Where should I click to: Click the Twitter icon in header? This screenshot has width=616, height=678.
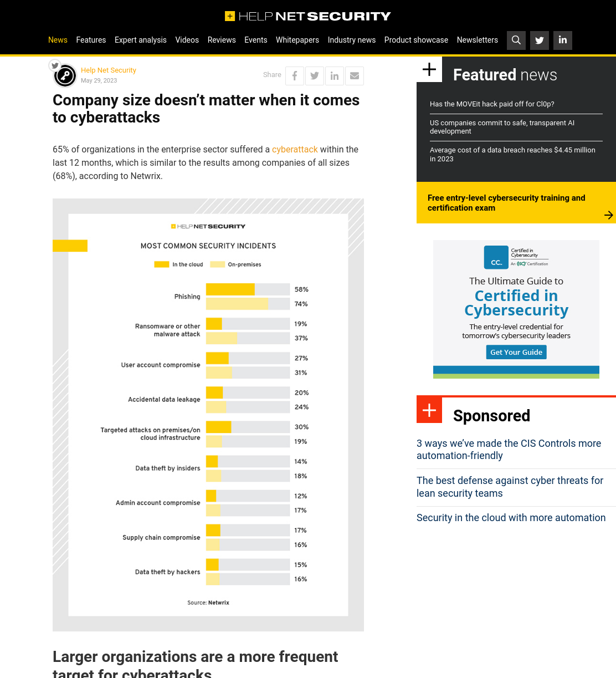pos(540,40)
